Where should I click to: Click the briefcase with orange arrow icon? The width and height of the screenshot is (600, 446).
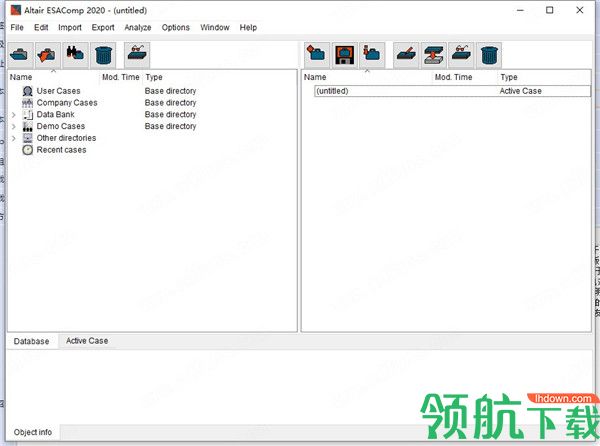coord(48,55)
